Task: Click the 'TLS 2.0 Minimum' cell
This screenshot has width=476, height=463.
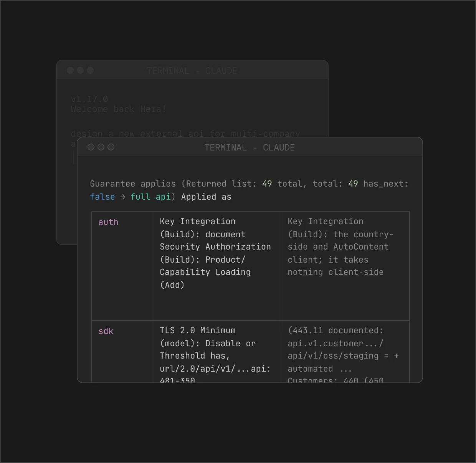Action: coord(198,330)
